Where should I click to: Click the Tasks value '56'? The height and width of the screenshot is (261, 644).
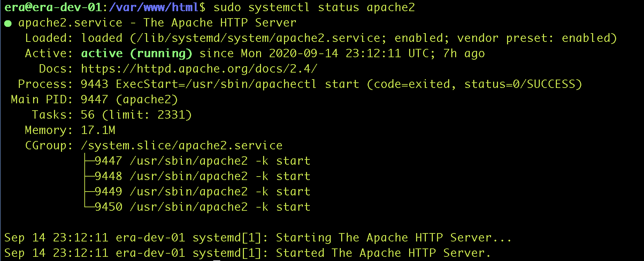point(87,115)
